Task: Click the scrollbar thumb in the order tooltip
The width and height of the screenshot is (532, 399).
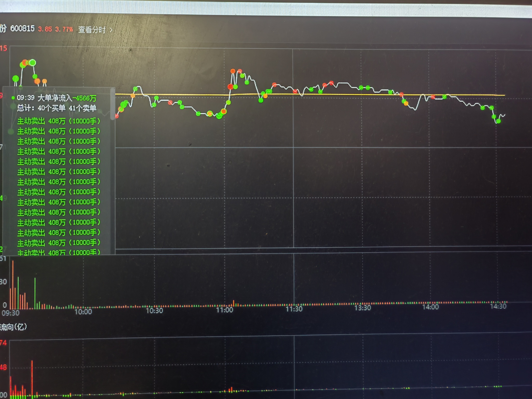Action: (x=112, y=104)
